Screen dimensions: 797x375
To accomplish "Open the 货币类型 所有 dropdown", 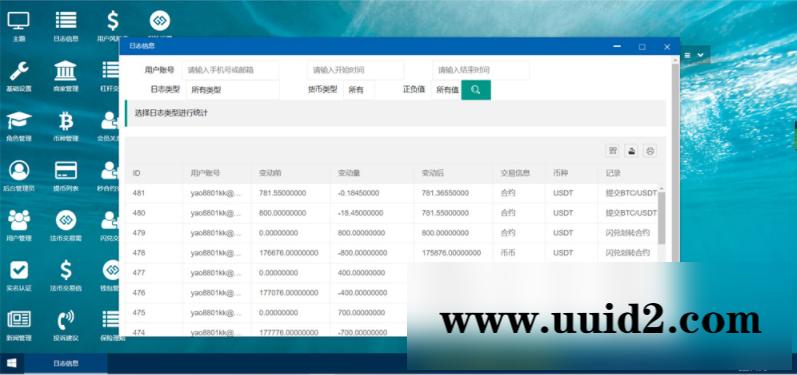I will tap(359, 90).
